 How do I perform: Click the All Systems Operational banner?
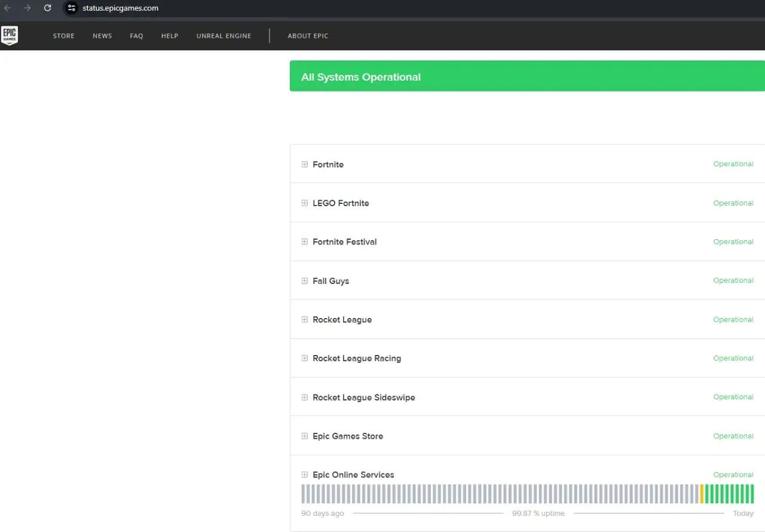[x=527, y=76]
